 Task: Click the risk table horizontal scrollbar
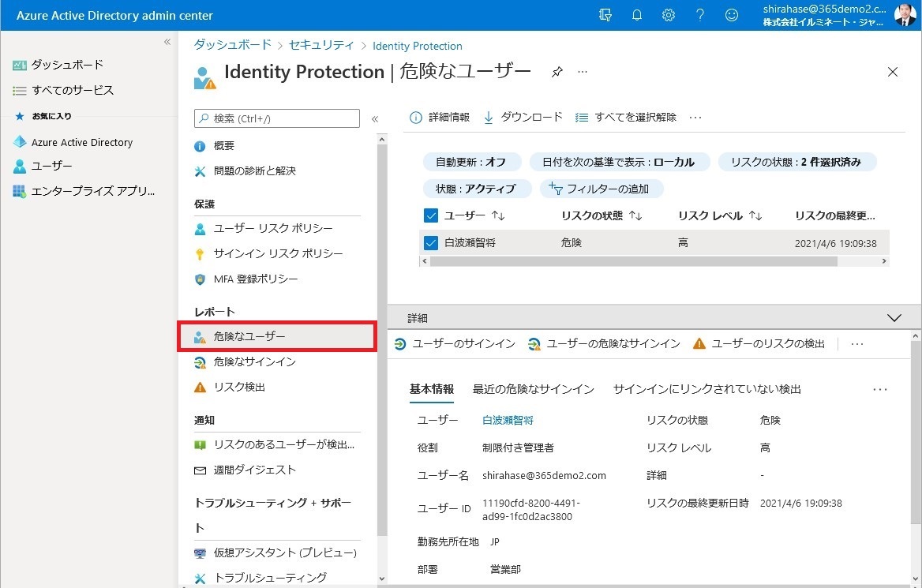point(634,262)
